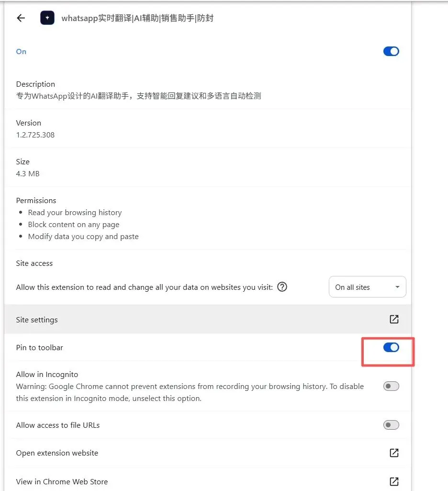Open Site settings external link icon
This screenshot has width=448, height=491.
[x=394, y=319]
